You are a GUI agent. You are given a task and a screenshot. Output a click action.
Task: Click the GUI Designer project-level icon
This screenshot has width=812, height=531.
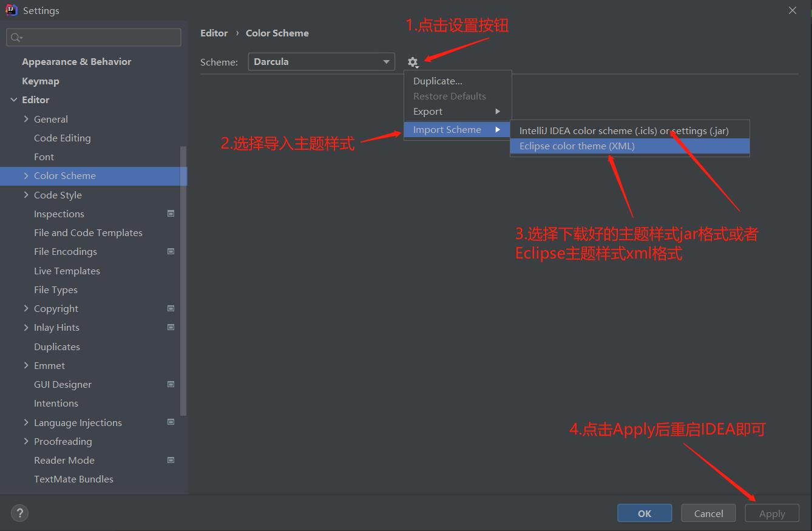coord(171,384)
